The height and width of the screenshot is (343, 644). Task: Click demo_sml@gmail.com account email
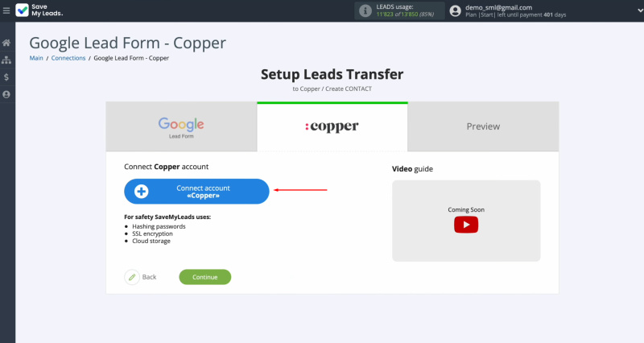pos(498,7)
